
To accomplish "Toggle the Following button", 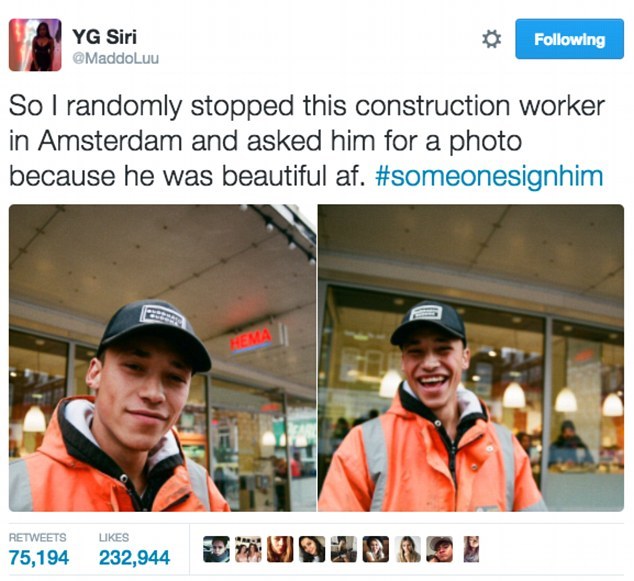I will 569,39.
